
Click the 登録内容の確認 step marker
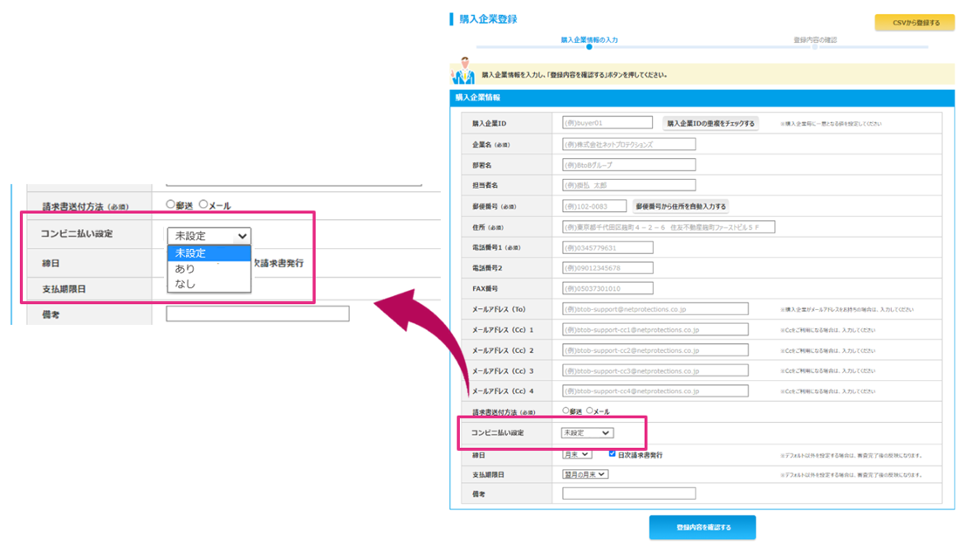[814, 46]
